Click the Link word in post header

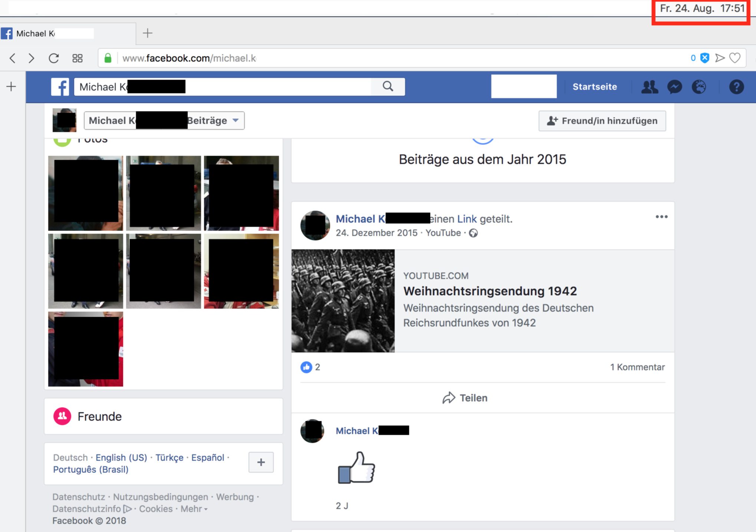tap(467, 219)
